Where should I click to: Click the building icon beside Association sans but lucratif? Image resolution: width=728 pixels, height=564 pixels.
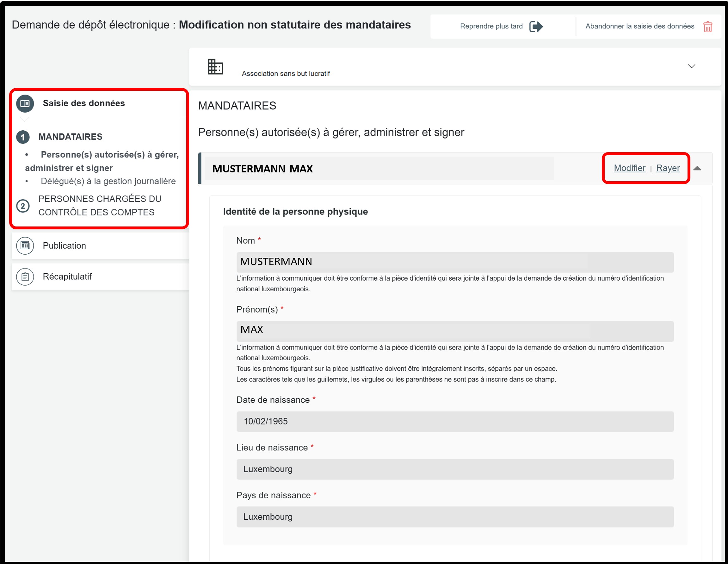pyautogui.click(x=215, y=67)
